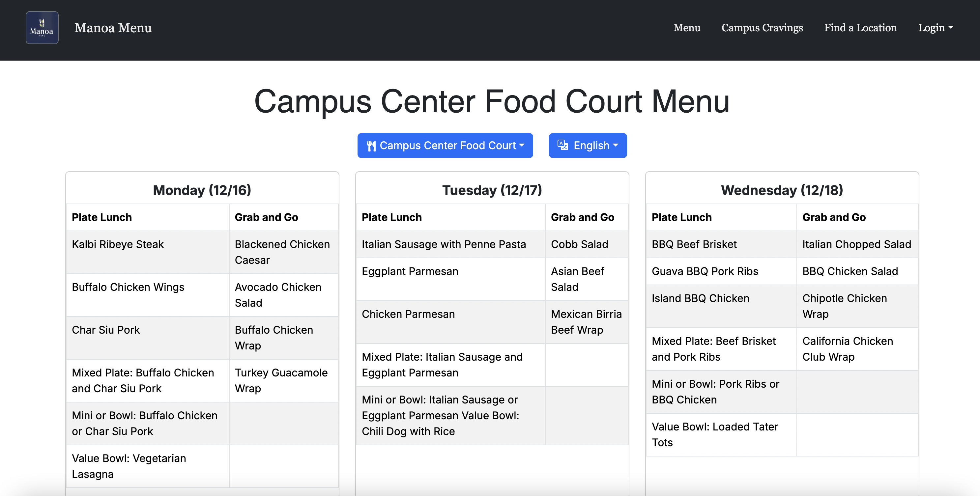Click the Kalbi Ribeye Steak menu item
Viewport: 980px width, 496px height.
(118, 244)
